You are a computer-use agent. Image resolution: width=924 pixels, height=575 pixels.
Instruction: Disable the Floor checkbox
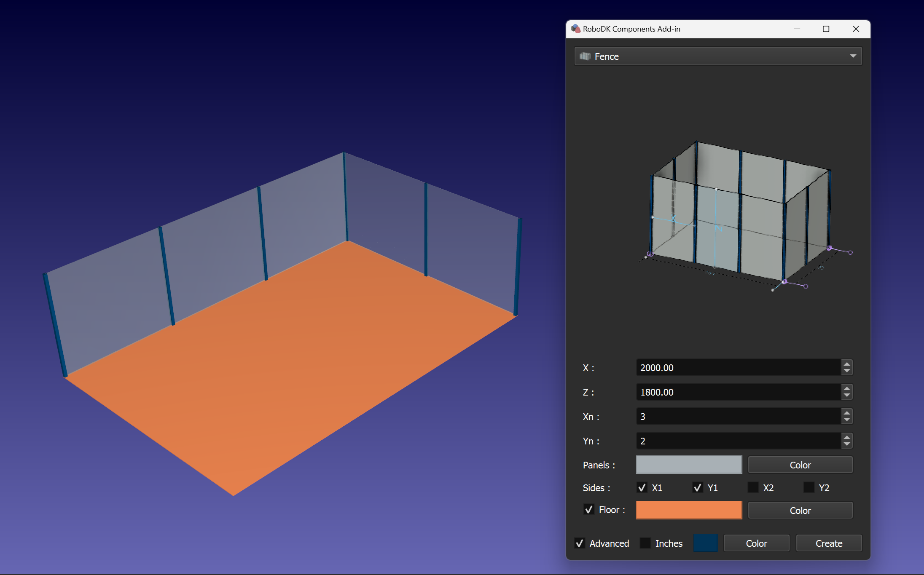click(x=589, y=509)
